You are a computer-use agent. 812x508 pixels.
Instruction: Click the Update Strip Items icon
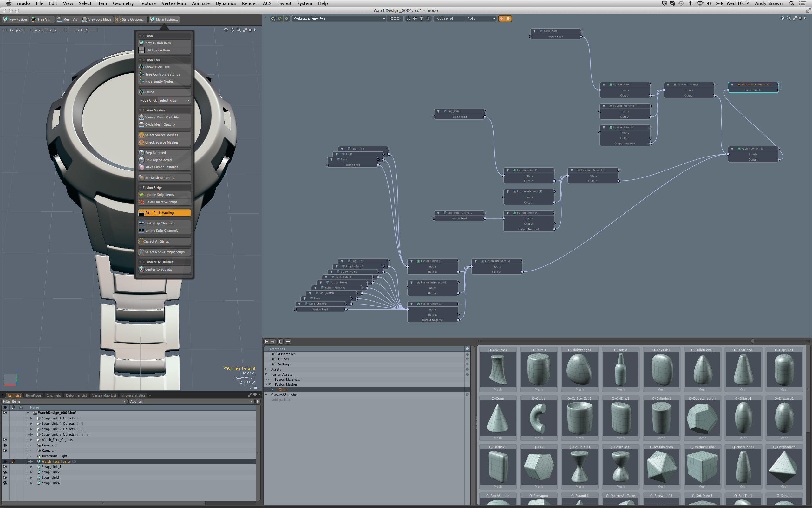point(141,195)
